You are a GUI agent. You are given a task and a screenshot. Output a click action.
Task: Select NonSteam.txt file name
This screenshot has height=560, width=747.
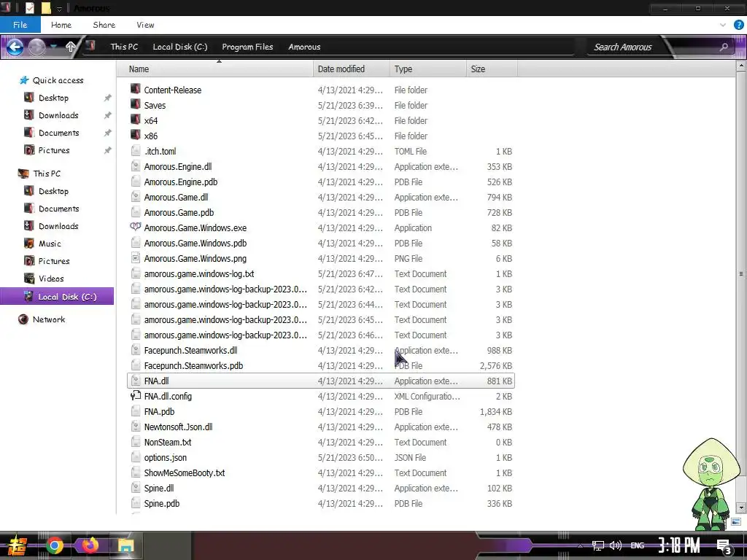pyautogui.click(x=168, y=442)
